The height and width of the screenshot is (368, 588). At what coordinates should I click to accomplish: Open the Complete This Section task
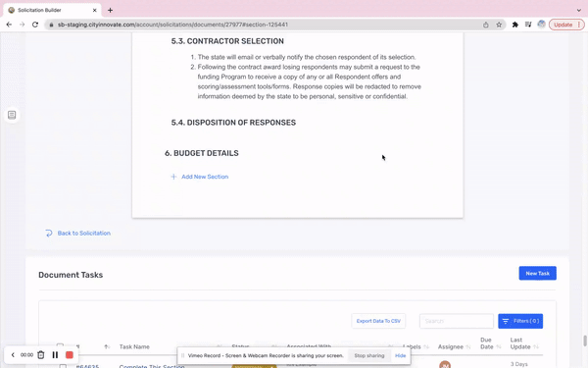point(152,366)
